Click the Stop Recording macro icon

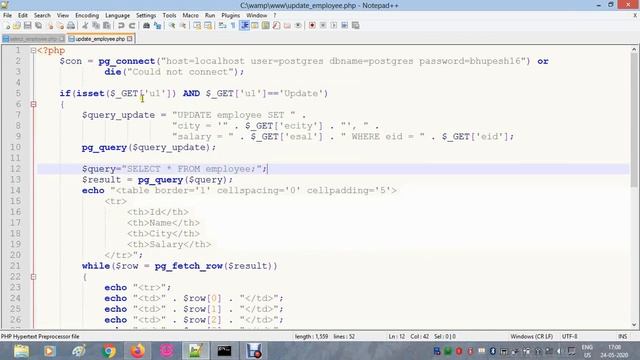click(x=323, y=26)
